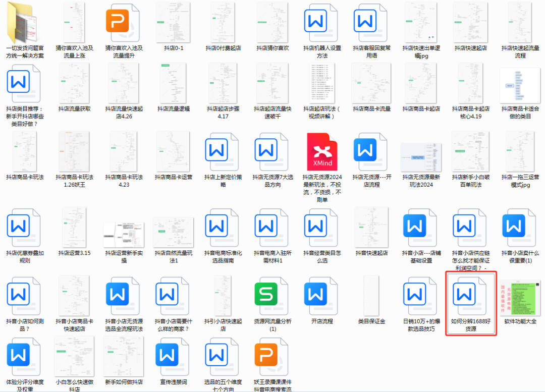Select the file label 抖店商品卡玩法1.26妖王

pos(74,181)
